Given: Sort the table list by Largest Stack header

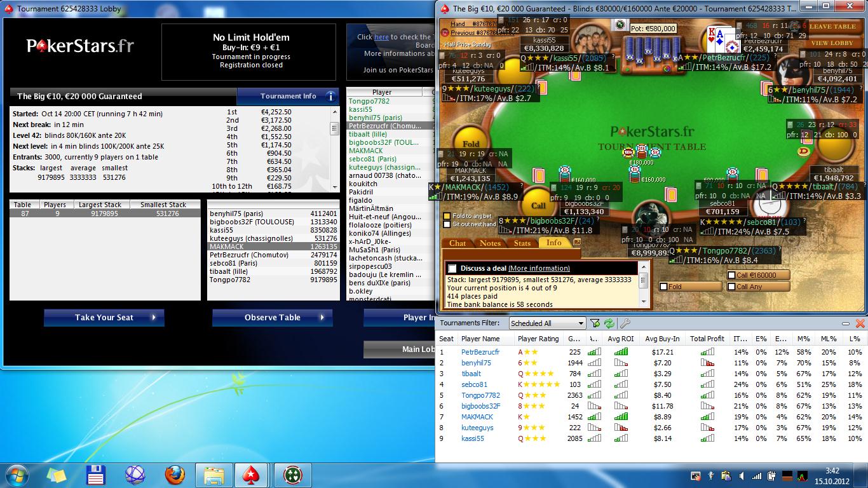Looking at the screenshot, I should pos(100,205).
